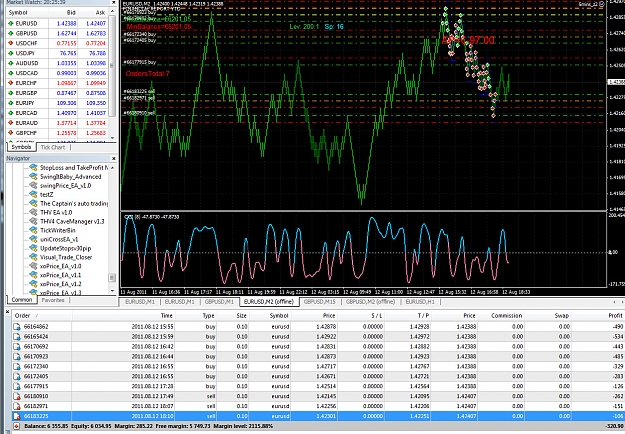
Task: Click the arrow icon beside AUDUSD
Action: click(x=11, y=63)
